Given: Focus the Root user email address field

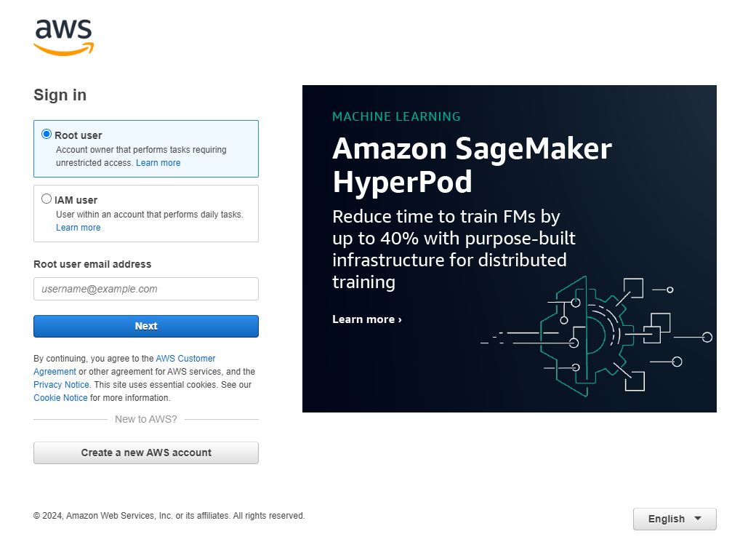Looking at the screenshot, I should coord(146,289).
